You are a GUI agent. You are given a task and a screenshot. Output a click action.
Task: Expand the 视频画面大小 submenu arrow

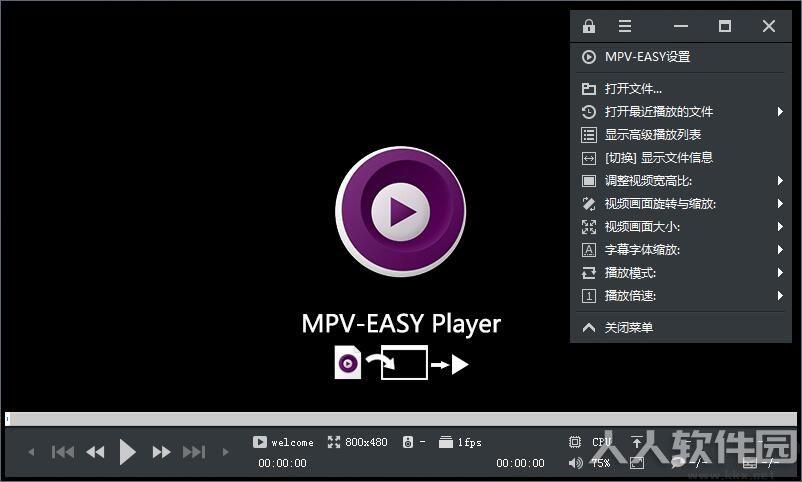[780, 227]
